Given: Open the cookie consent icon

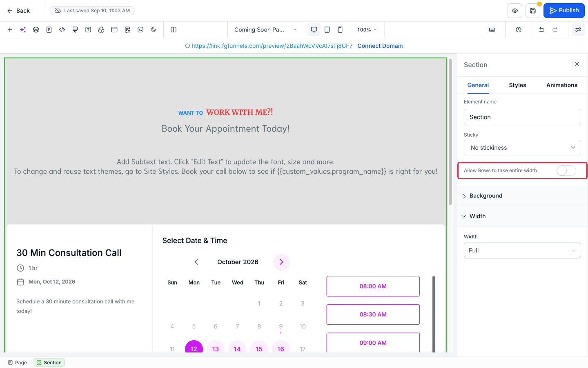Looking at the screenshot, I should [x=154, y=29].
